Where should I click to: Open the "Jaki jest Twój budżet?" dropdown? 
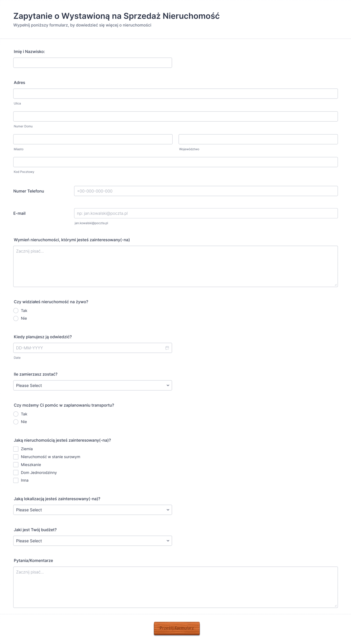(92, 541)
